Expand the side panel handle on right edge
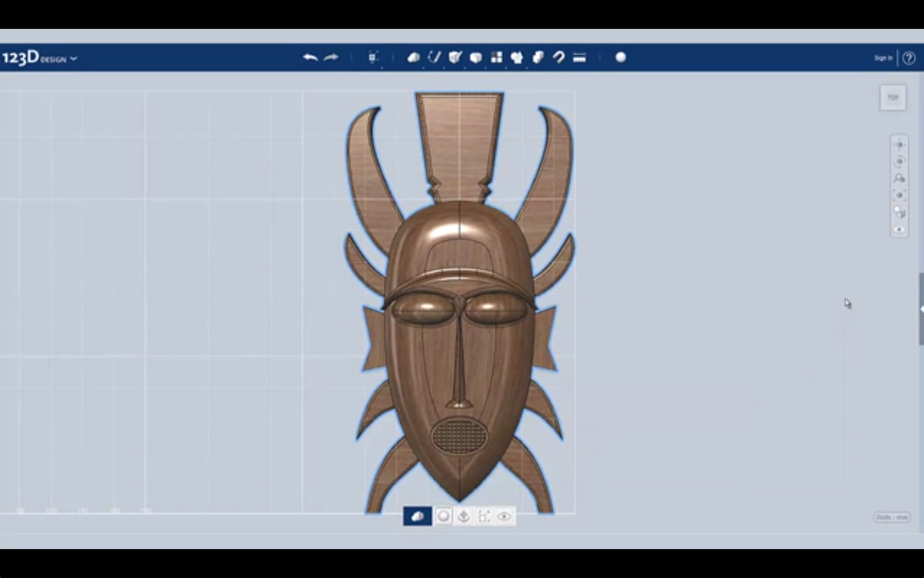Image resolution: width=924 pixels, height=578 pixels. click(921, 309)
